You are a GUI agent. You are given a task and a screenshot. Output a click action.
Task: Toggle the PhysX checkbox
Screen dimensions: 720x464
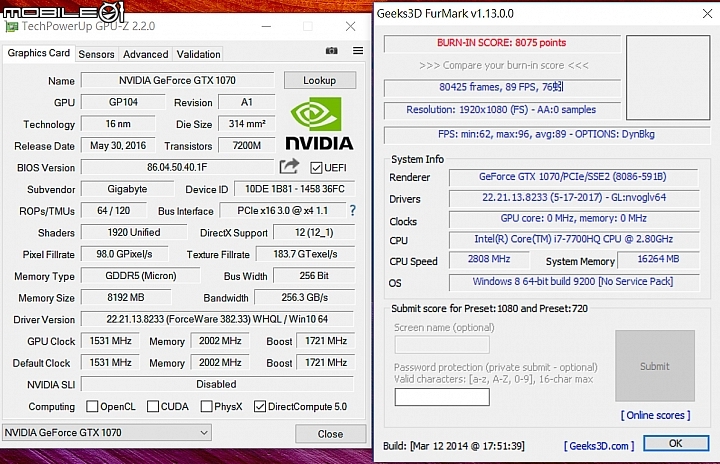[x=207, y=406]
